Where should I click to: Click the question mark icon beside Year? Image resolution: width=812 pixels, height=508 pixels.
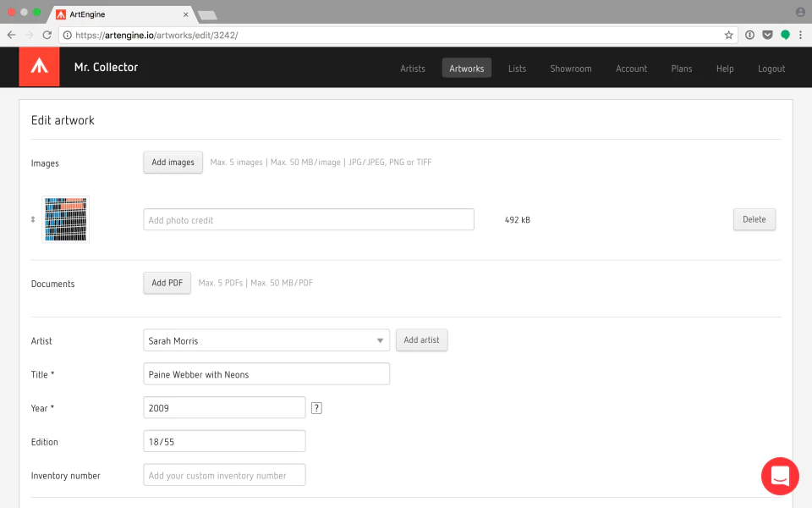(x=316, y=407)
